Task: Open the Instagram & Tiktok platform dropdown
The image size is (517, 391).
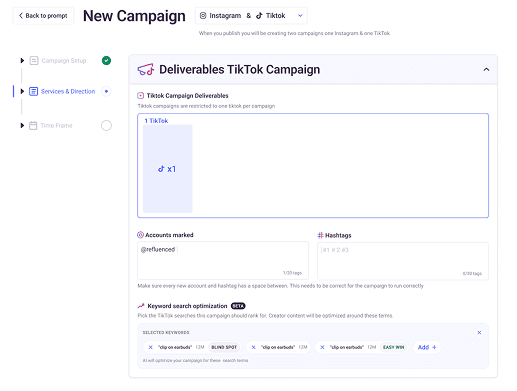Action: (251, 16)
